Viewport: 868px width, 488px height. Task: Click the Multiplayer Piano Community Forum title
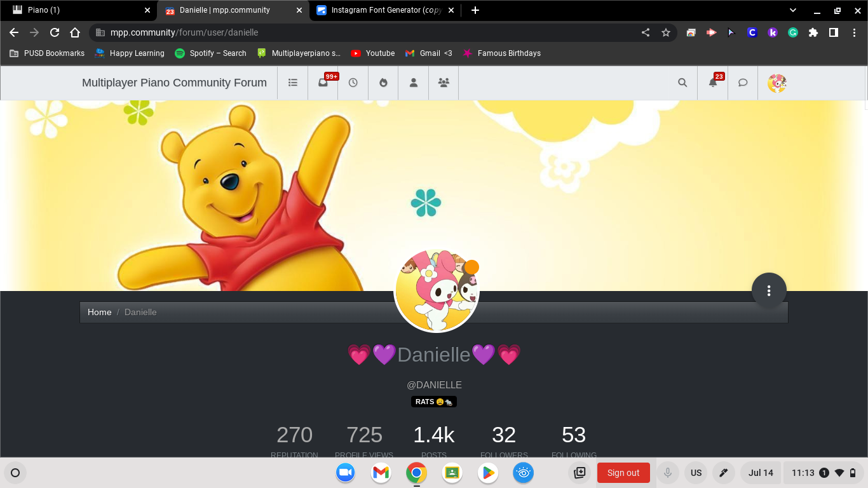[x=174, y=83]
